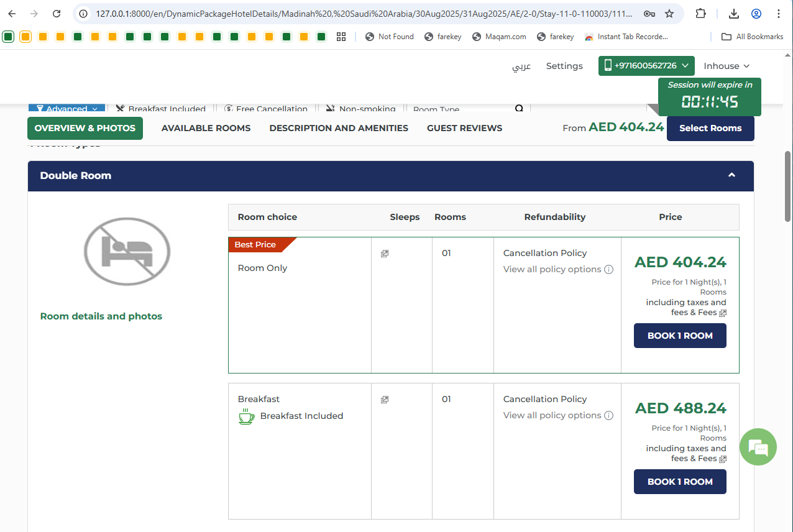
Task: Expand the Inhouse account dropdown
Action: coord(726,66)
